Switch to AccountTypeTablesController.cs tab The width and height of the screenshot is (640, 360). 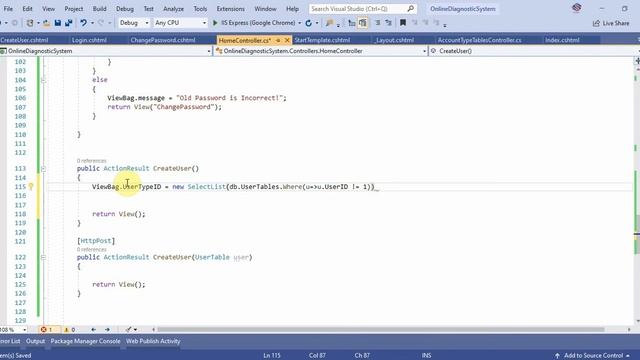pos(479,40)
